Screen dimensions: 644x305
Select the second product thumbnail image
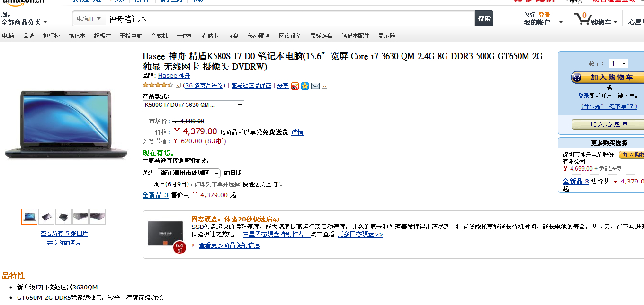tap(46, 217)
